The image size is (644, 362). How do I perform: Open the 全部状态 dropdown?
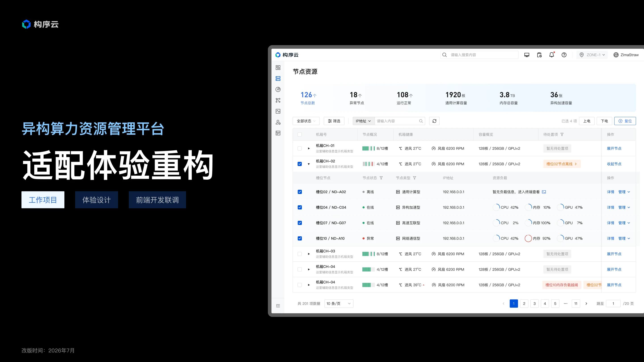306,121
